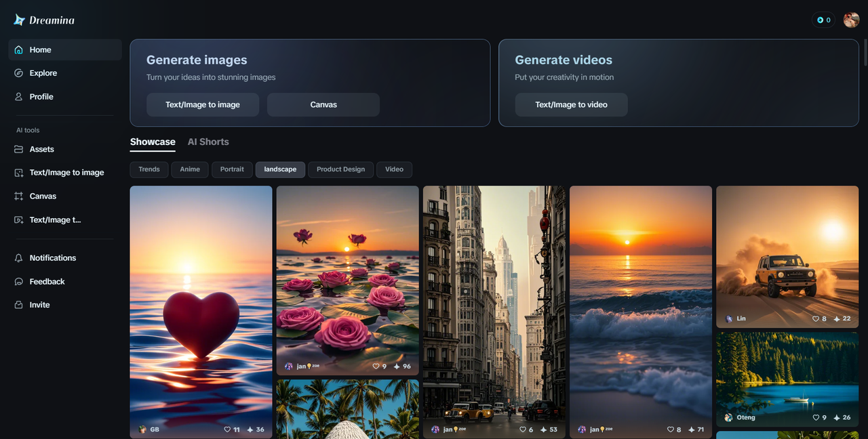Image resolution: width=868 pixels, height=439 pixels.
Task: Click the truncated Text/Image t... video icon
Action: click(x=18, y=219)
